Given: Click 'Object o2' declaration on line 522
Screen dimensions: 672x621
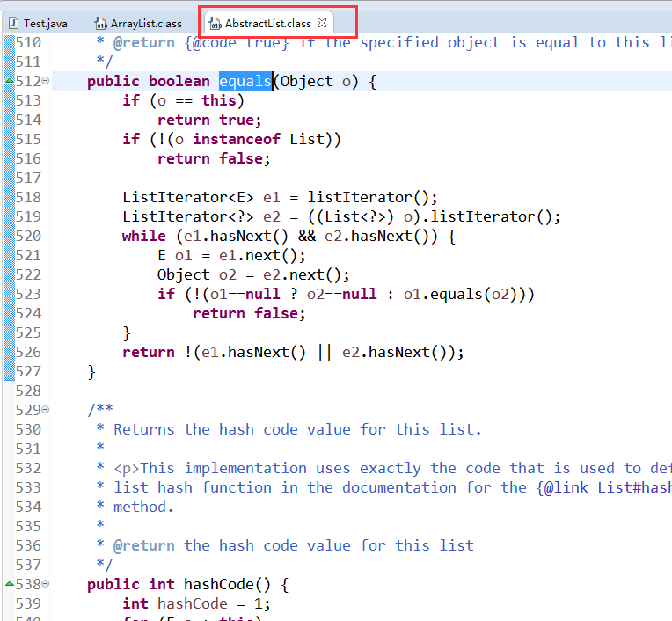Looking at the screenshot, I should click(x=197, y=274).
